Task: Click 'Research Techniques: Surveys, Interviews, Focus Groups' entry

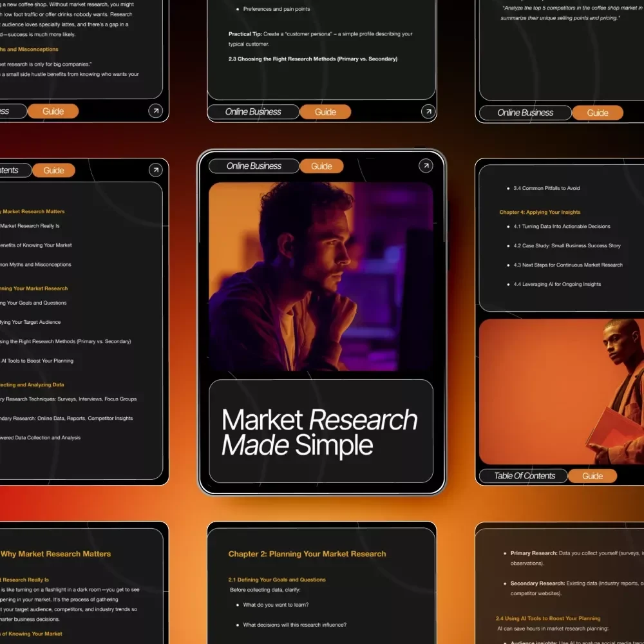Action: pyautogui.click(x=68, y=399)
